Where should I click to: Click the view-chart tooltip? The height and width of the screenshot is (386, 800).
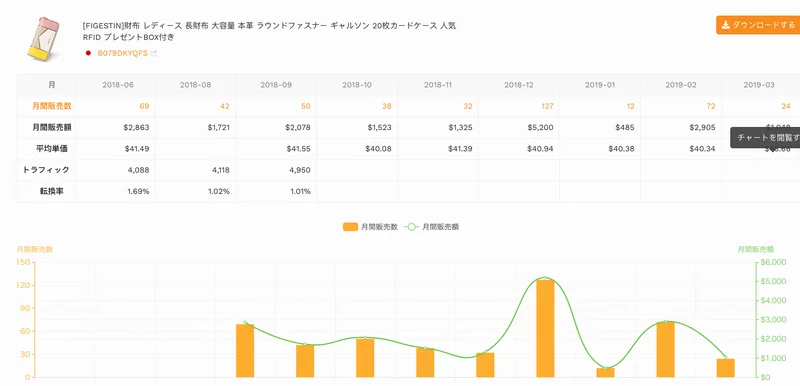(x=765, y=138)
